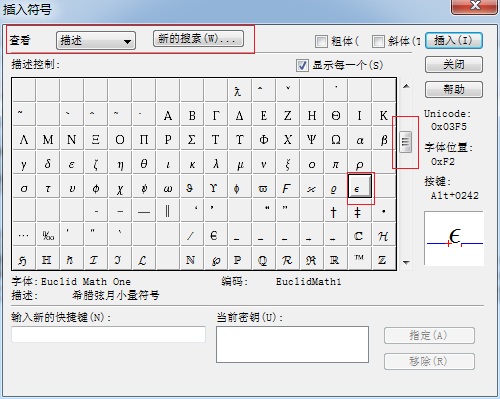The height and width of the screenshot is (399, 500).
Task: Toggle the 斜体 italic checkbox
Action: point(378,41)
